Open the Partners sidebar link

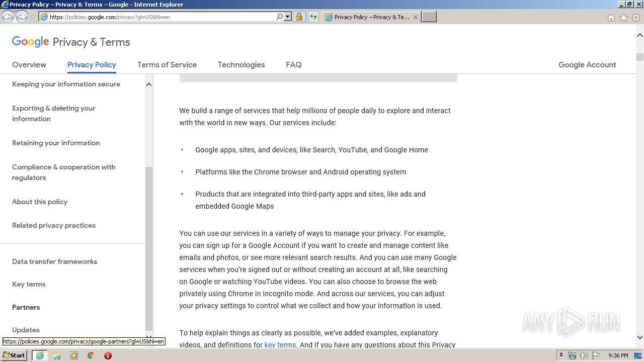(26, 307)
